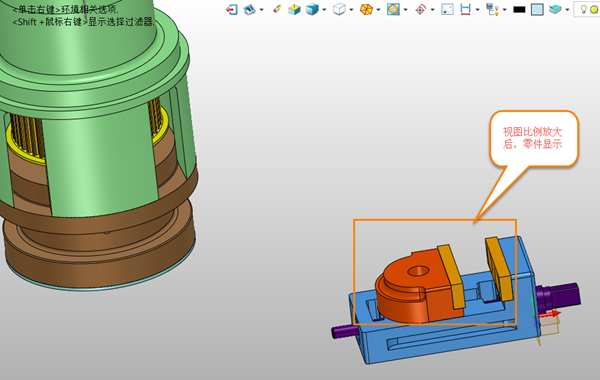
Task: Click the black color swatch
Action: click(x=519, y=10)
